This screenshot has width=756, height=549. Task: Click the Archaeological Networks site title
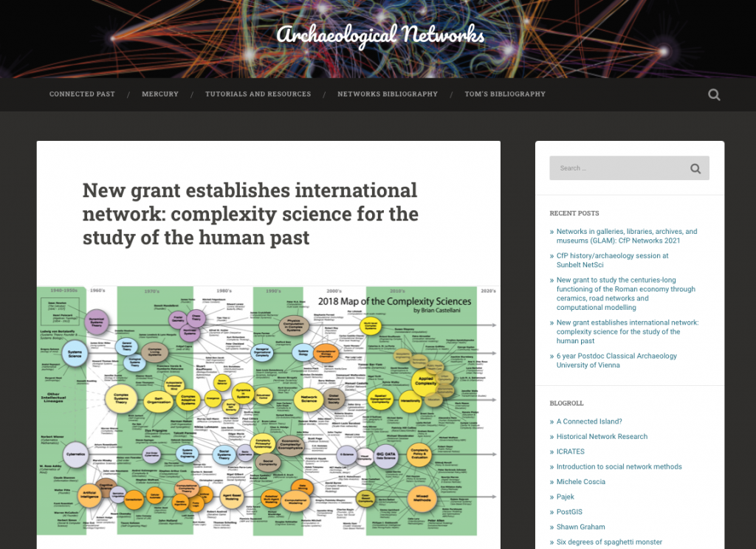point(380,35)
